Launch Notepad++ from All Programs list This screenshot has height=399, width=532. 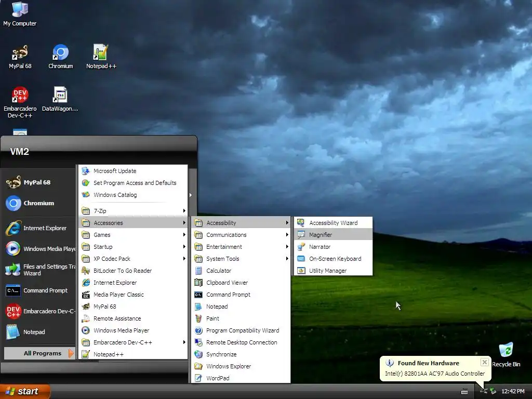pyautogui.click(x=133, y=354)
